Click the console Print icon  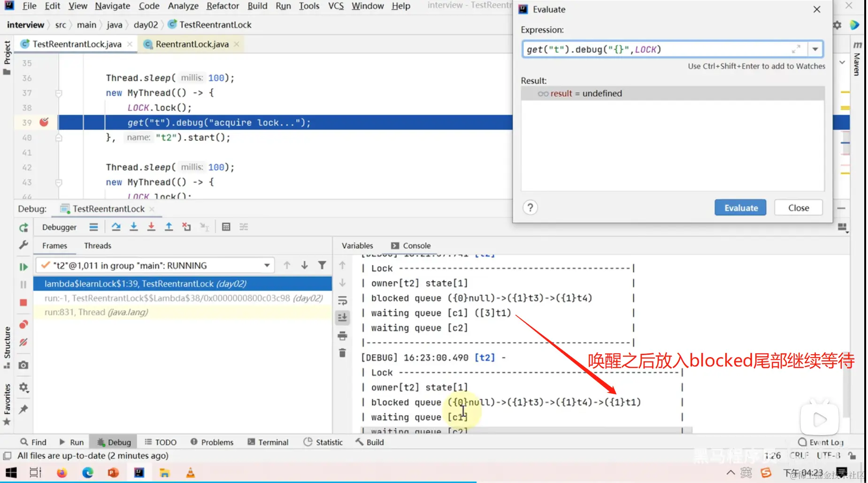pyautogui.click(x=343, y=335)
